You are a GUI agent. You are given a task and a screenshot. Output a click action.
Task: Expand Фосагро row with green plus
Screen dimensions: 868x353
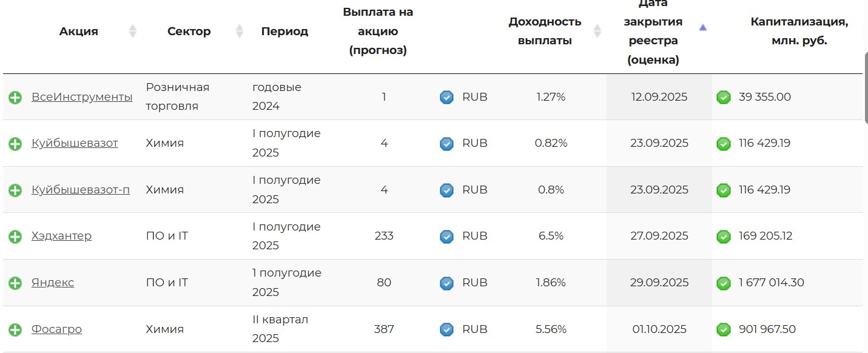pyautogui.click(x=15, y=329)
